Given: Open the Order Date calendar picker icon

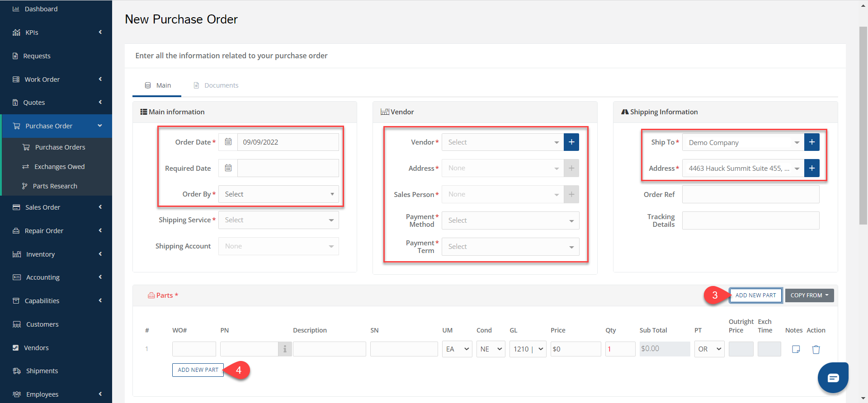Looking at the screenshot, I should point(228,142).
